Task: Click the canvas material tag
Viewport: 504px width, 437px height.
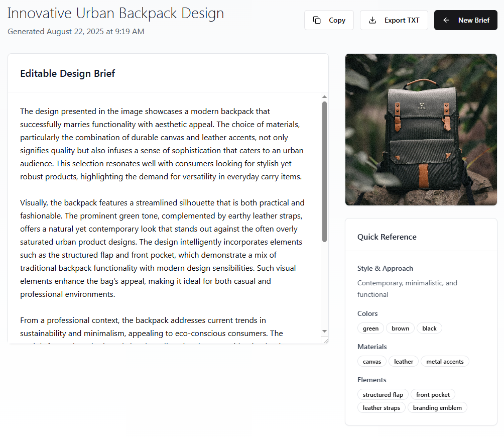Action: click(371, 361)
